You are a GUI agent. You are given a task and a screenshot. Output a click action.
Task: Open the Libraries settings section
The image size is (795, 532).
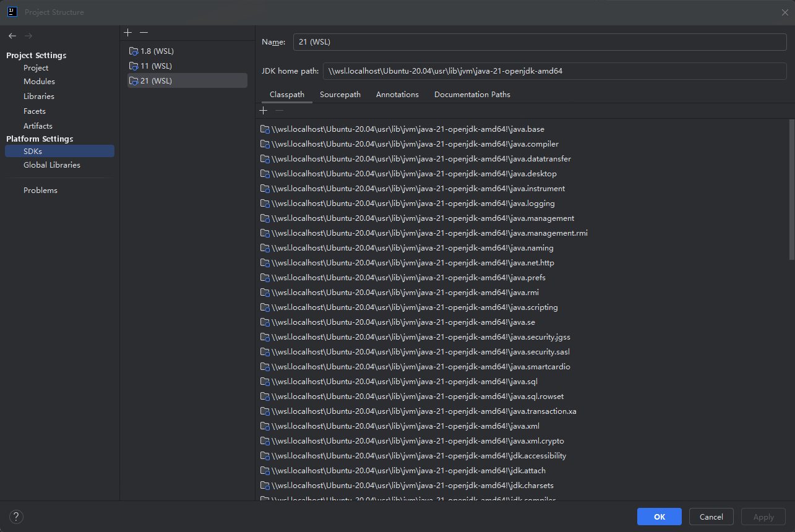coord(39,96)
